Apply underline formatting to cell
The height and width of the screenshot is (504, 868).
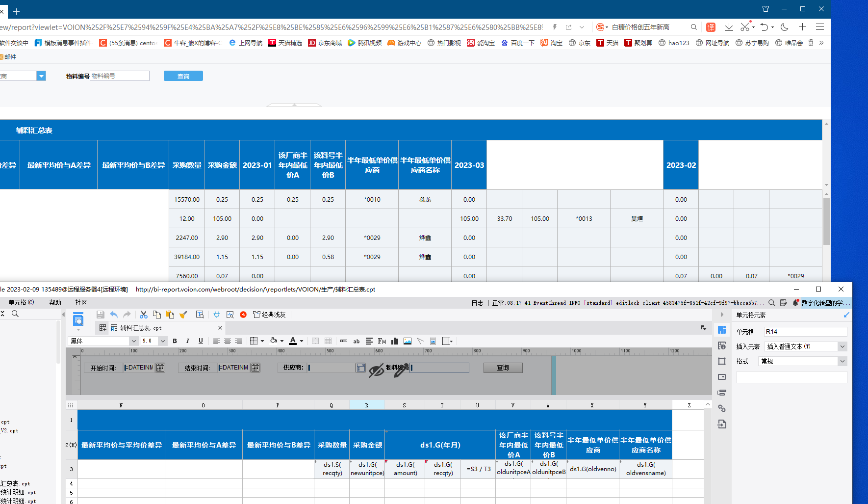coord(201,341)
